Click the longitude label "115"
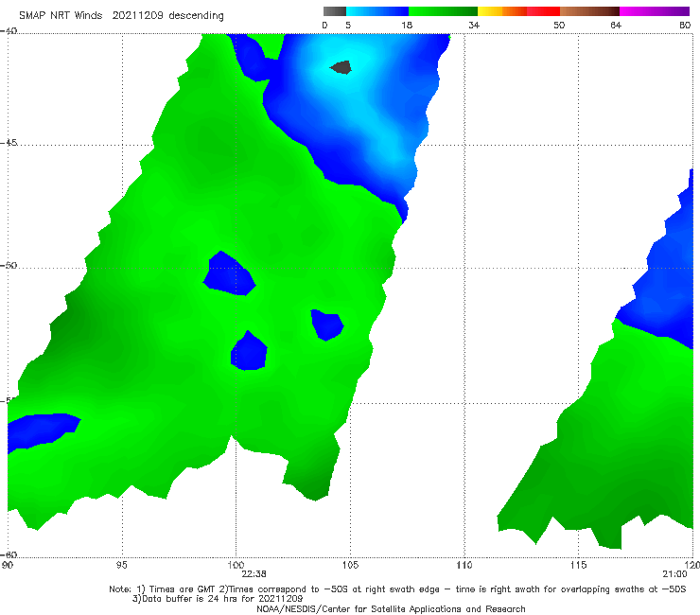This screenshot has width=700, height=615. 579,566
